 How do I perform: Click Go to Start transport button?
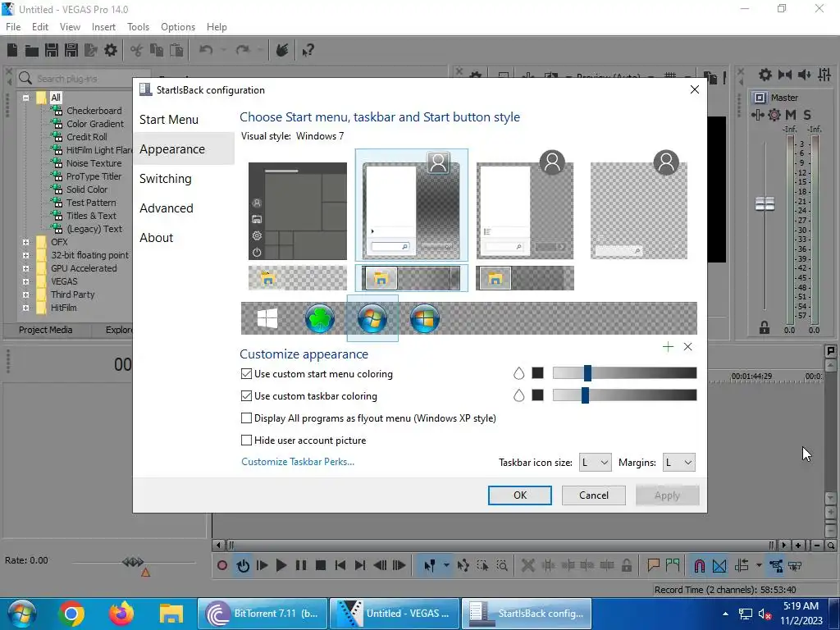click(340, 565)
